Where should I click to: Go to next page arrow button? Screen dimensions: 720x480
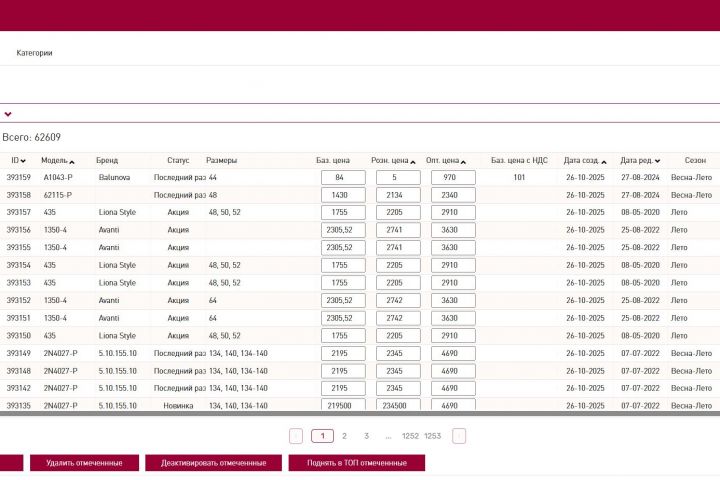tap(459, 436)
